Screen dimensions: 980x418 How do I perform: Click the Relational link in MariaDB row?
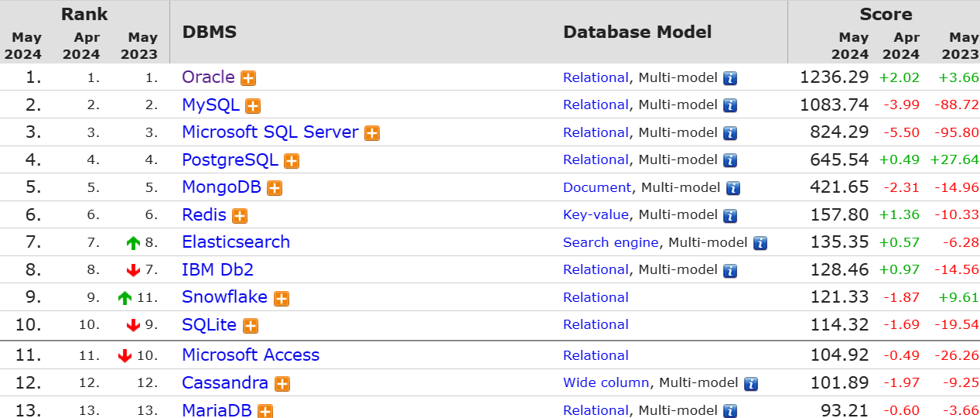click(596, 410)
